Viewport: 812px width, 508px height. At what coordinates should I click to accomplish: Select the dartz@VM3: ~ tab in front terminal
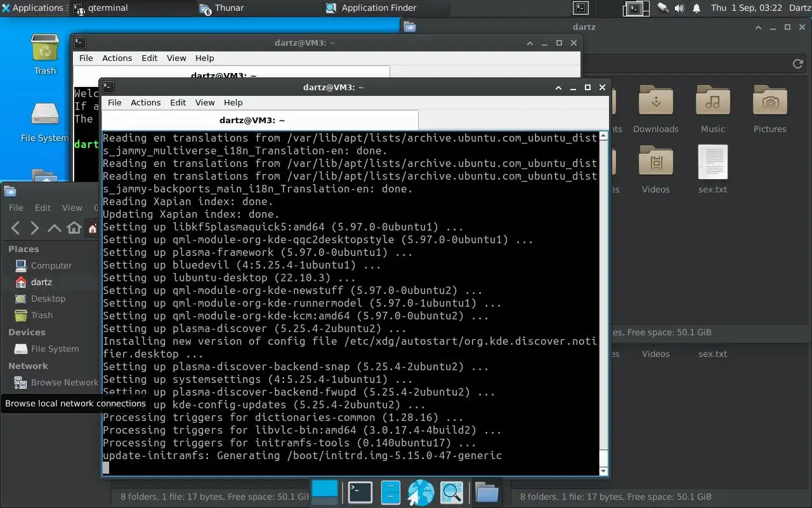(260, 120)
